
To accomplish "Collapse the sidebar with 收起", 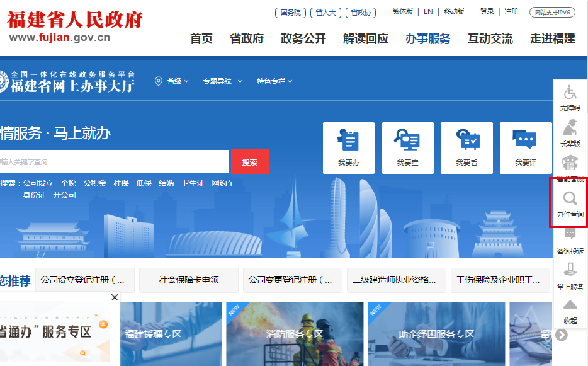I will (570, 311).
